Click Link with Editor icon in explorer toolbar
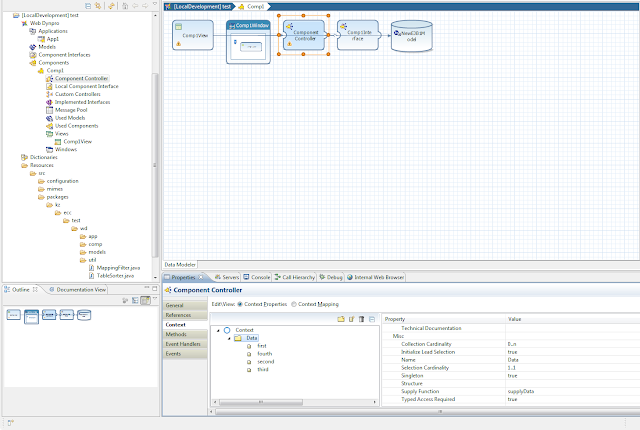The height and width of the screenshot is (430, 640). point(98,6)
